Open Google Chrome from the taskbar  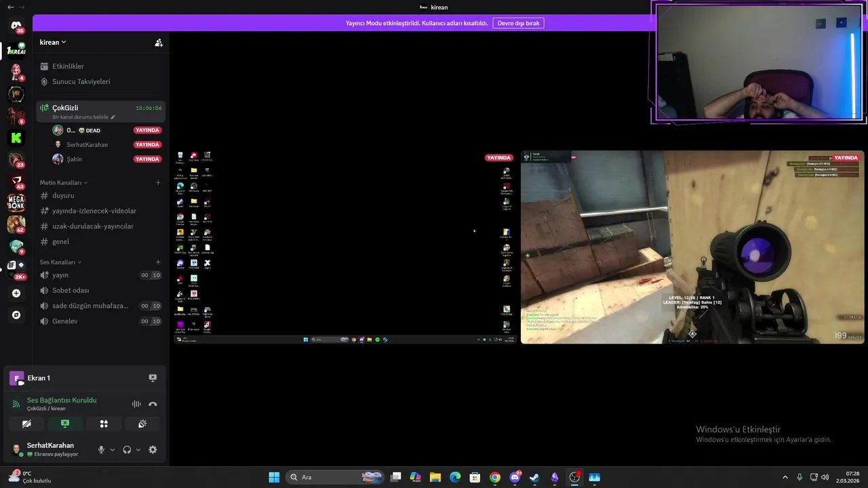[495, 477]
